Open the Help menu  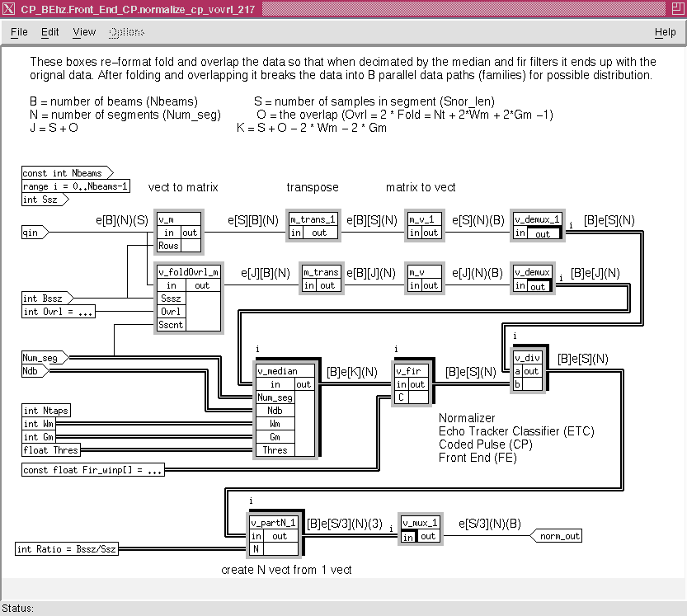pyautogui.click(x=665, y=32)
